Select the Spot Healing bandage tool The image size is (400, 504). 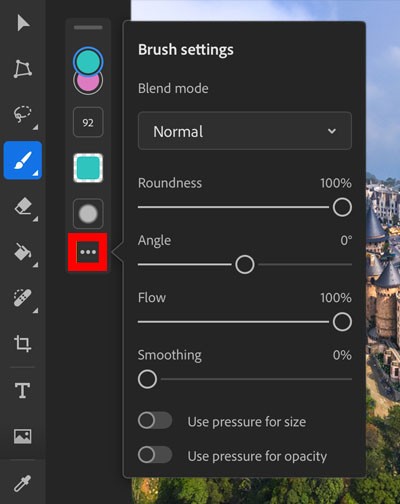coord(23,298)
